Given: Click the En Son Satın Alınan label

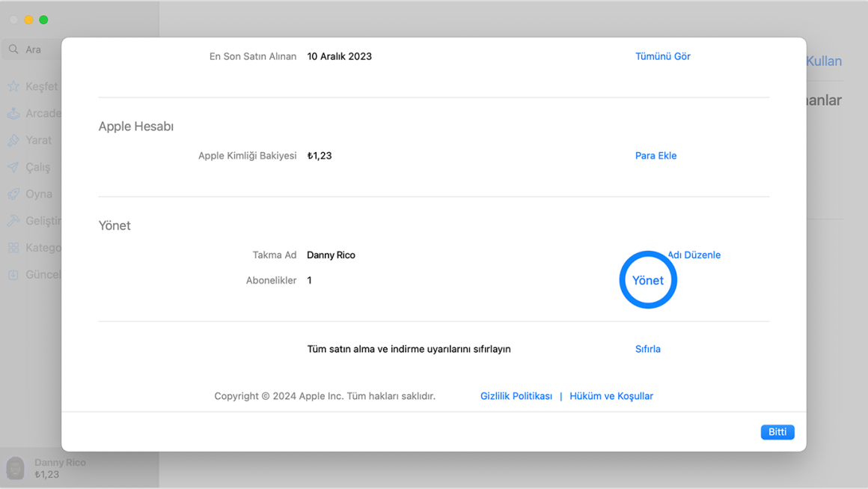Looking at the screenshot, I should click(253, 56).
